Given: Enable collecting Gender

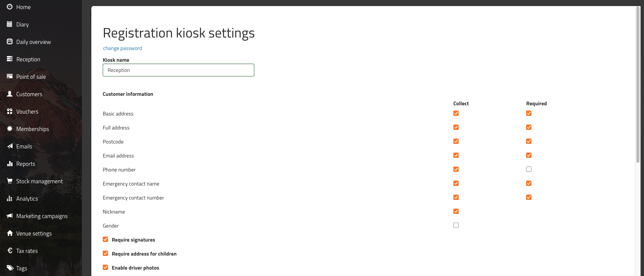Looking at the screenshot, I should (x=456, y=225).
